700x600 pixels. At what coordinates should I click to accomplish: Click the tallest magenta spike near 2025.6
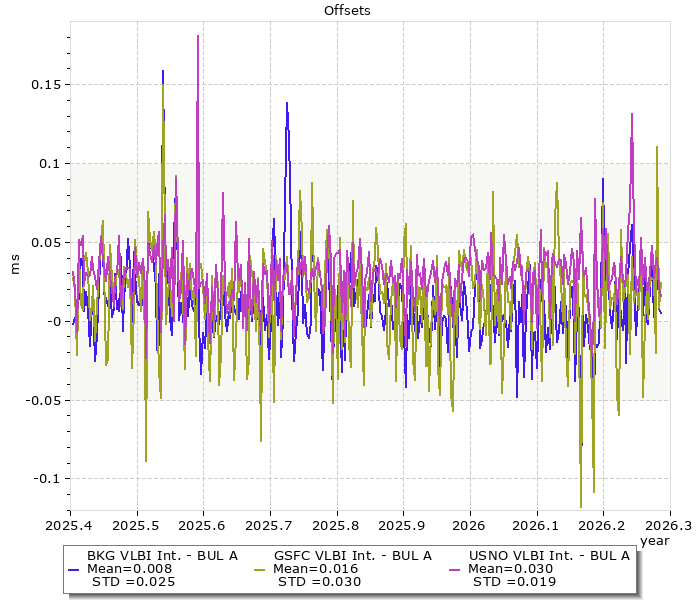[198, 38]
